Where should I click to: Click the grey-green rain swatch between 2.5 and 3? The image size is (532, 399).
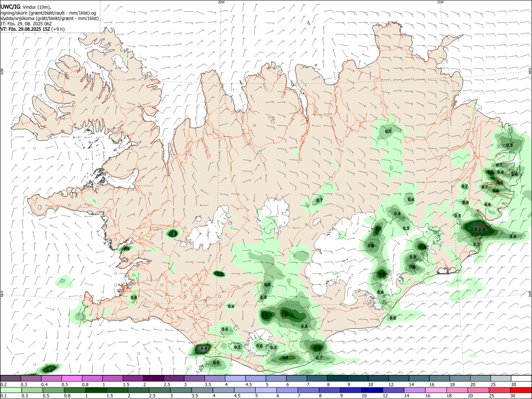[x=160, y=390]
